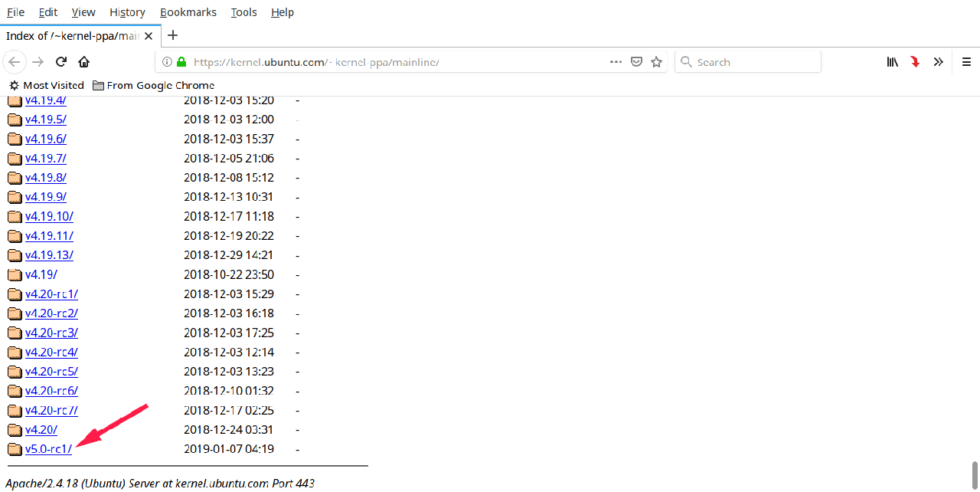Image resolution: width=980 pixels, height=492 pixels.
Task: Close the Index of kernel-ppa tab
Action: tap(148, 36)
